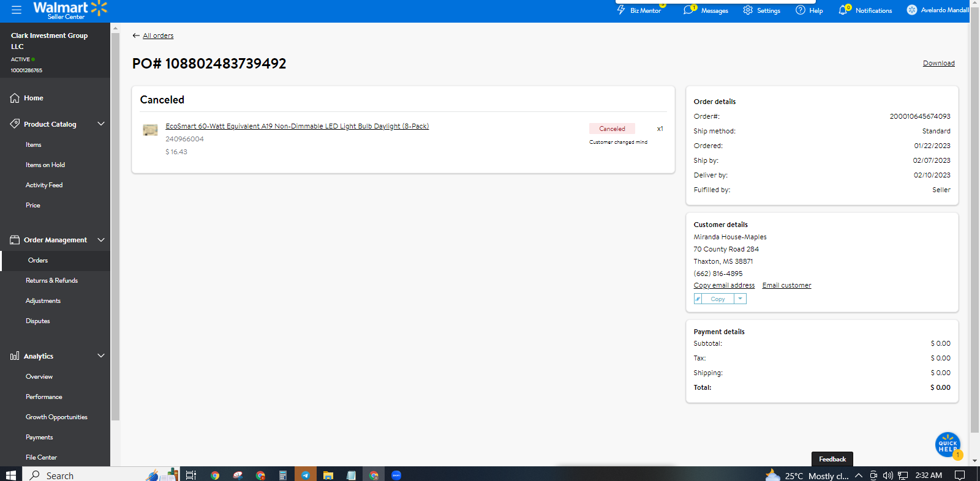Open Analytics Overview
980x481 pixels.
(x=39, y=377)
